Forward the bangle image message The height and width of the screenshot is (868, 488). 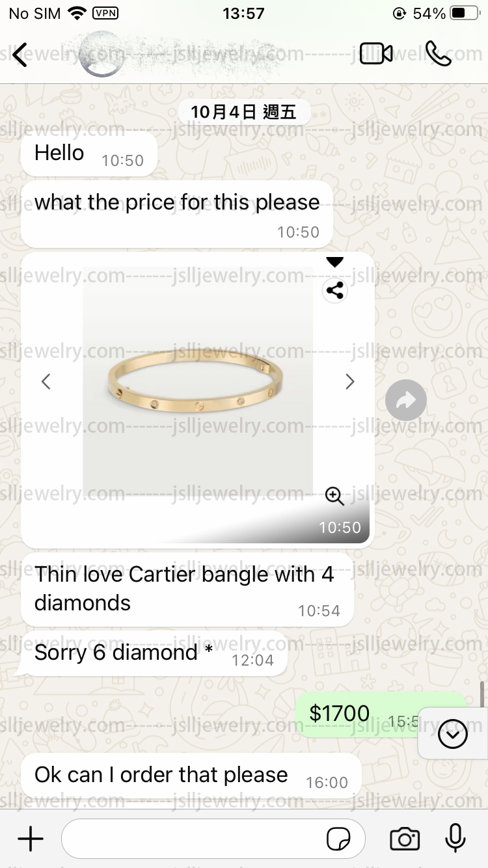click(406, 401)
